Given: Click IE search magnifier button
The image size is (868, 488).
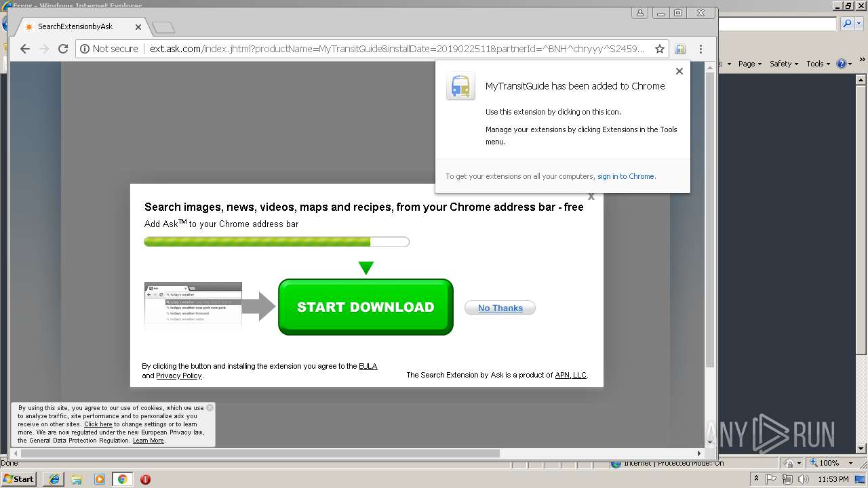Looking at the screenshot, I should point(846,24).
